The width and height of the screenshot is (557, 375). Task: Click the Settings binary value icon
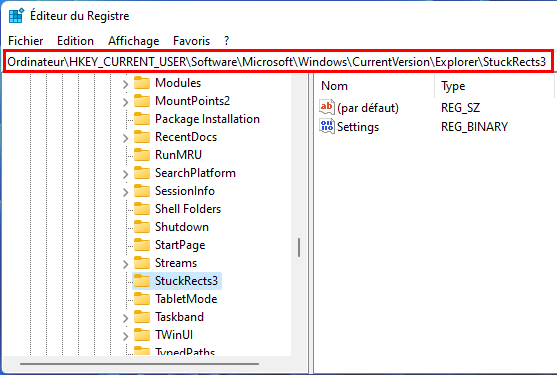pyautogui.click(x=327, y=126)
